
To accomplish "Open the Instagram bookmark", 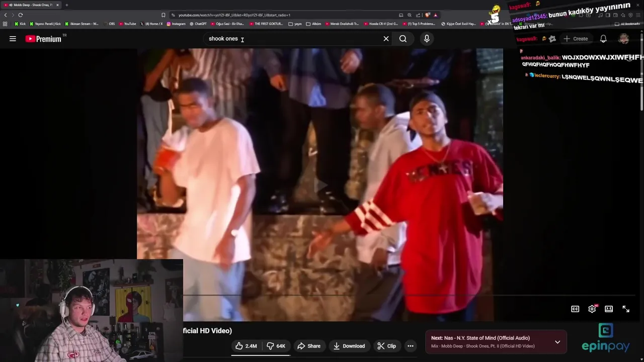I will pyautogui.click(x=176, y=24).
